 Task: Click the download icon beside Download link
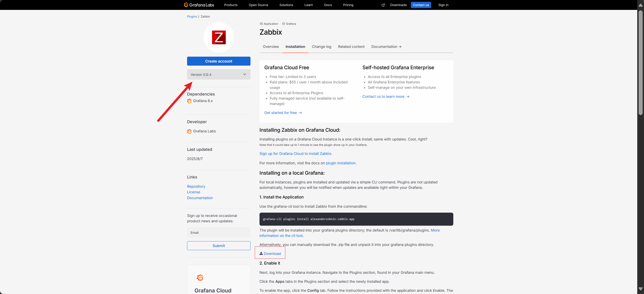[x=261, y=253]
